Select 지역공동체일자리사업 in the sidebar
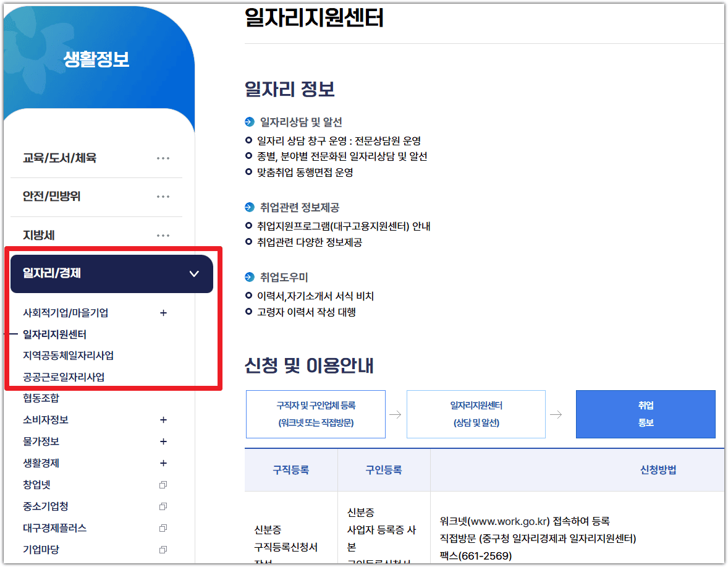Image resolution: width=728 pixels, height=567 pixels. click(68, 356)
